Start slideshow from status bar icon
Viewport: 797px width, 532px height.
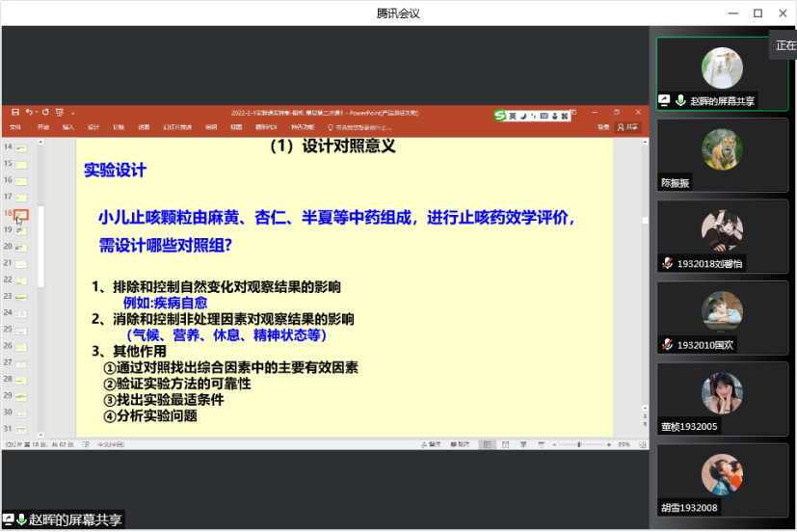click(541, 444)
